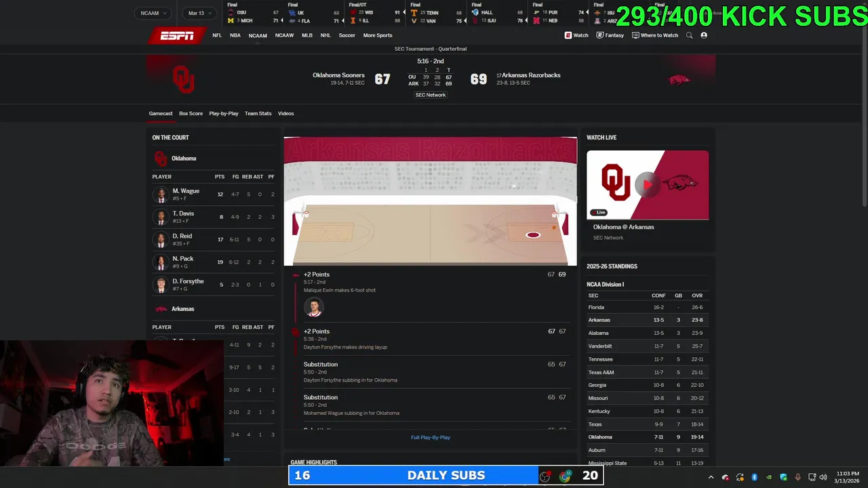Click Malique Ewin's headshot in the play feed

point(313,307)
